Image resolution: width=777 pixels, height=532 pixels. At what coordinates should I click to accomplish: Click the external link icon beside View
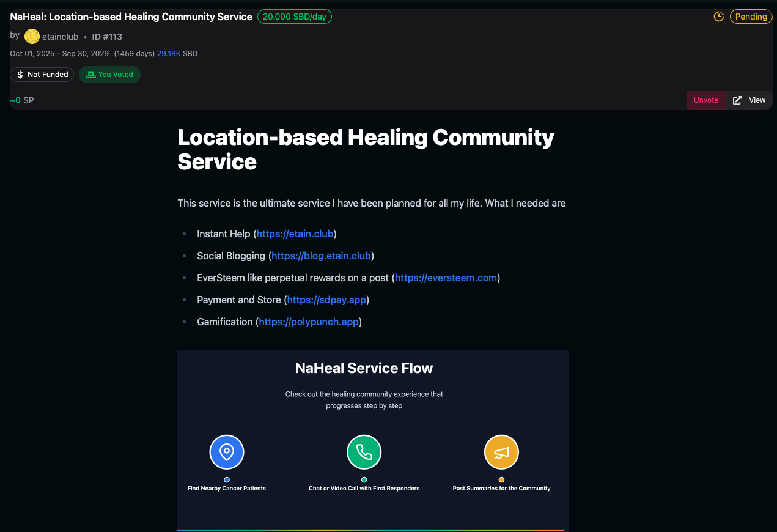(x=737, y=100)
